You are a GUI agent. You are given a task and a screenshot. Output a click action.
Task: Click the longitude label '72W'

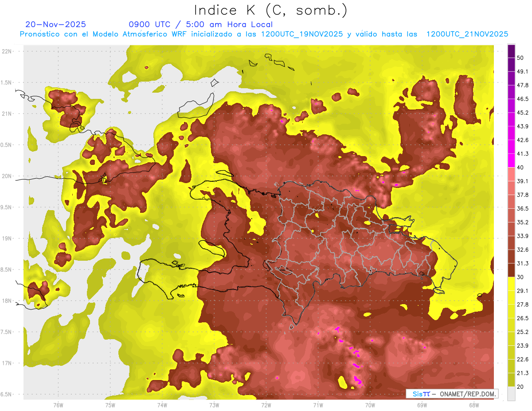point(266,405)
